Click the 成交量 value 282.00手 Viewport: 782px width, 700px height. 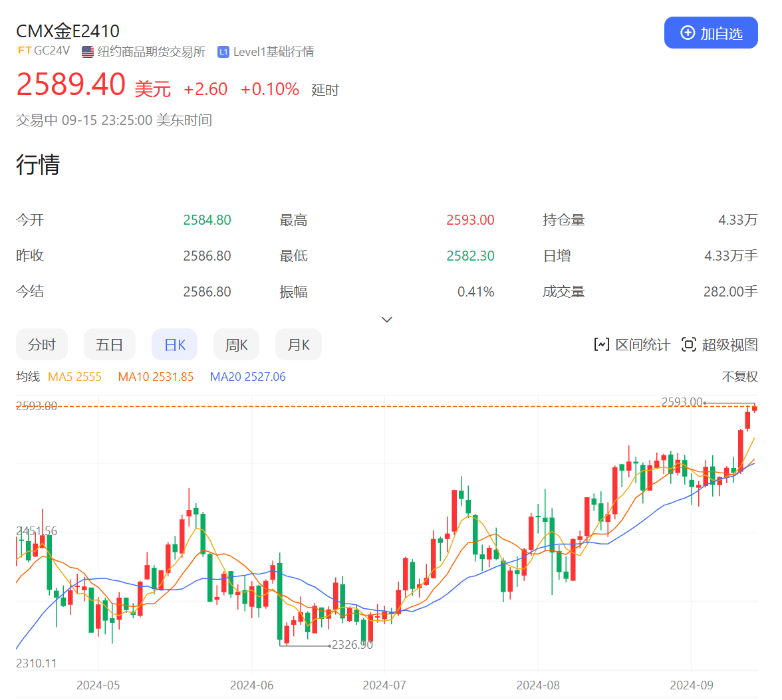[731, 292]
